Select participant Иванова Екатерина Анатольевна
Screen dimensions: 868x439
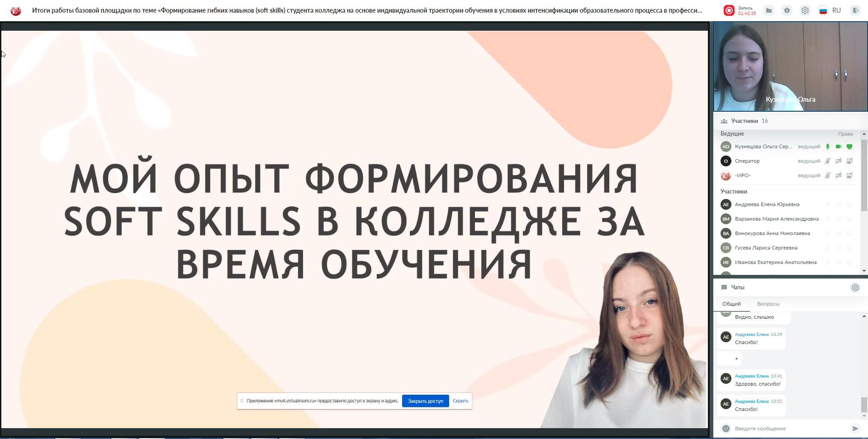[776, 262]
